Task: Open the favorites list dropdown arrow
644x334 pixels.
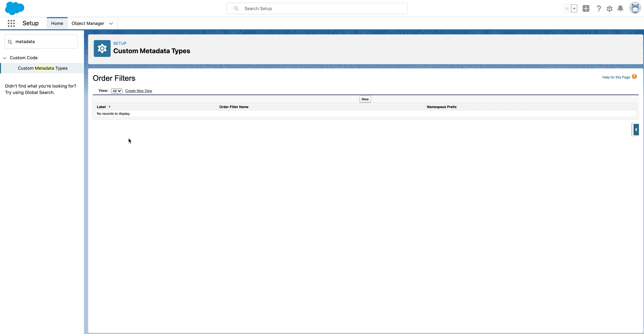Action: pyautogui.click(x=574, y=8)
